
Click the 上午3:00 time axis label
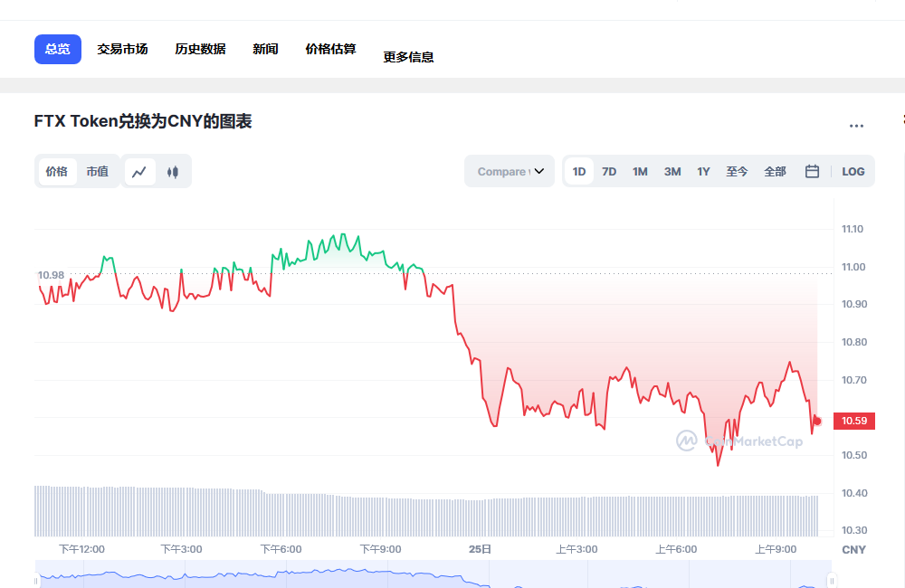(576, 549)
